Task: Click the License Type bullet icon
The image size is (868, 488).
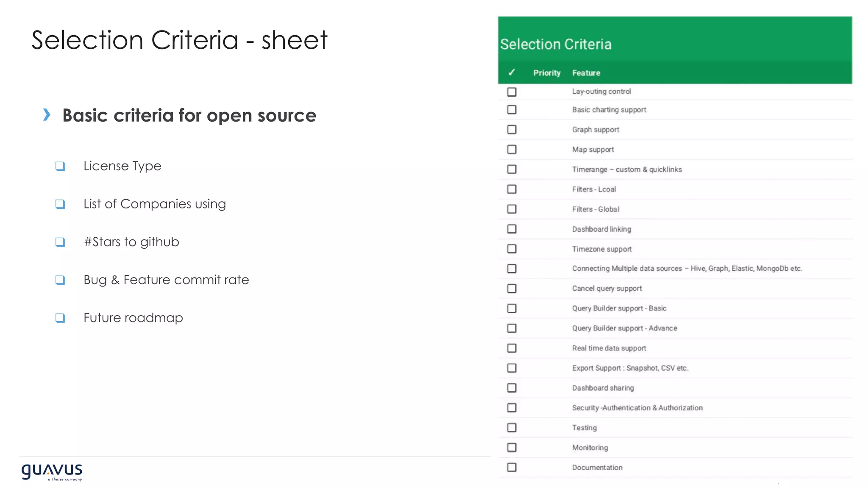Action: coord(60,166)
